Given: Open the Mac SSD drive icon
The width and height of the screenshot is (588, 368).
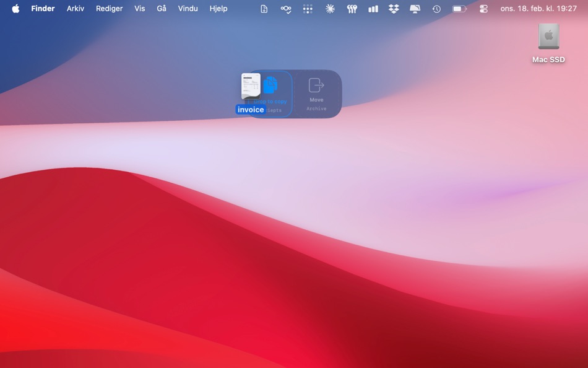Looking at the screenshot, I should pos(548,37).
